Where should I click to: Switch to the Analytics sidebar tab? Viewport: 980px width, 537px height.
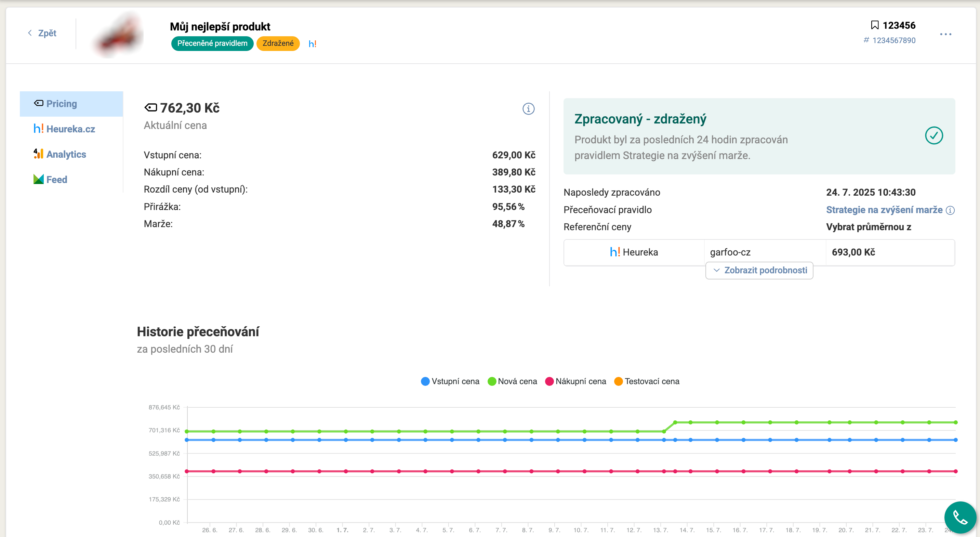(x=60, y=154)
